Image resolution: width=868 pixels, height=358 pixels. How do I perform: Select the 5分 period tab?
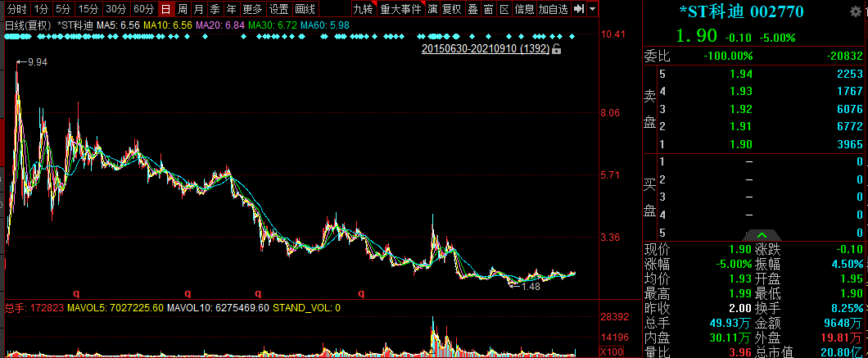point(63,9)
